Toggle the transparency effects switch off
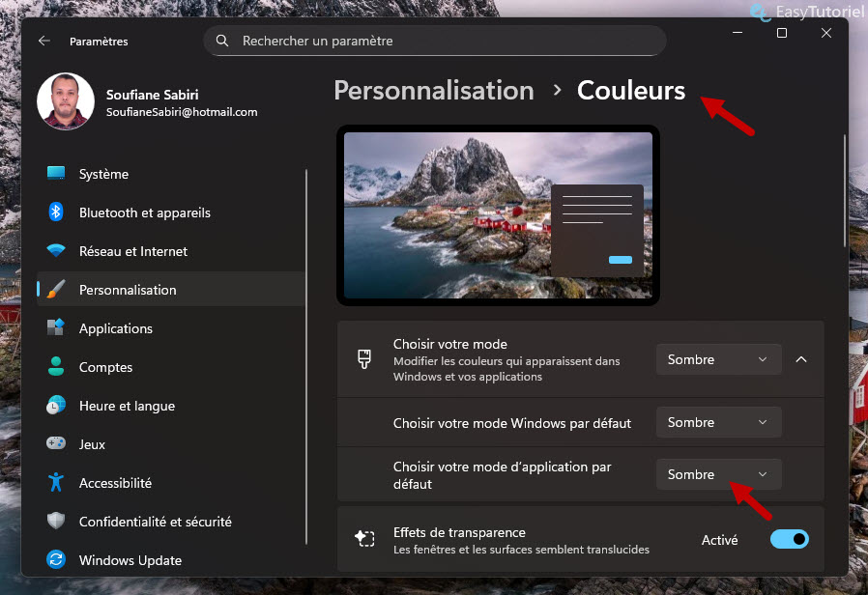 pos(789,539)
